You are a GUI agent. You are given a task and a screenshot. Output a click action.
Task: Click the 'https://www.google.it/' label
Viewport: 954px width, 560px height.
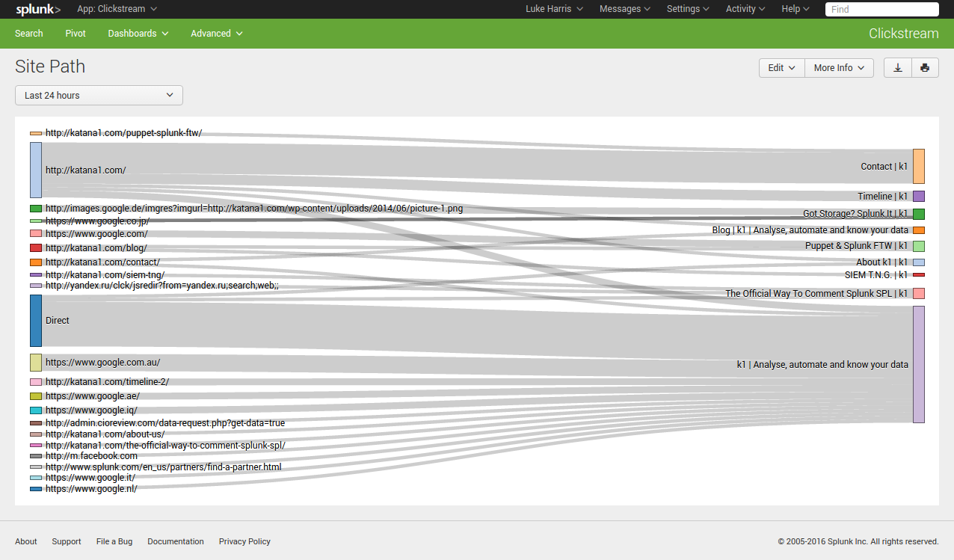pos(90,478)
